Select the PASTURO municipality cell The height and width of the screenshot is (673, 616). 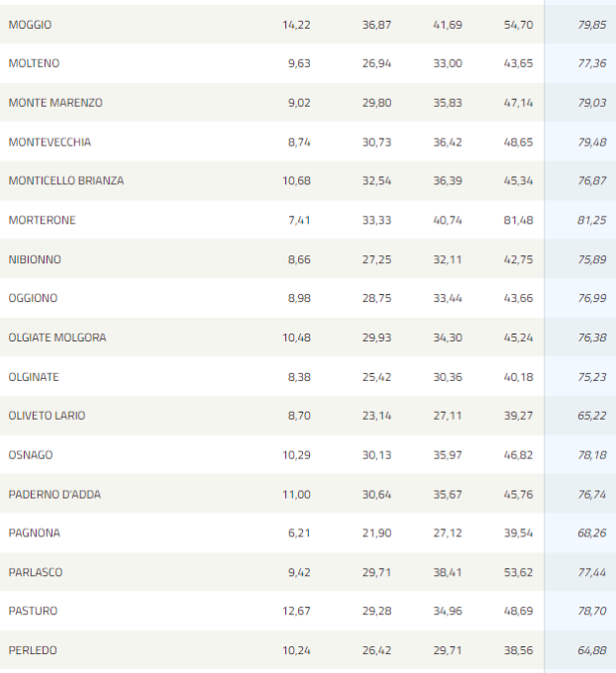(x=33, y=612)
